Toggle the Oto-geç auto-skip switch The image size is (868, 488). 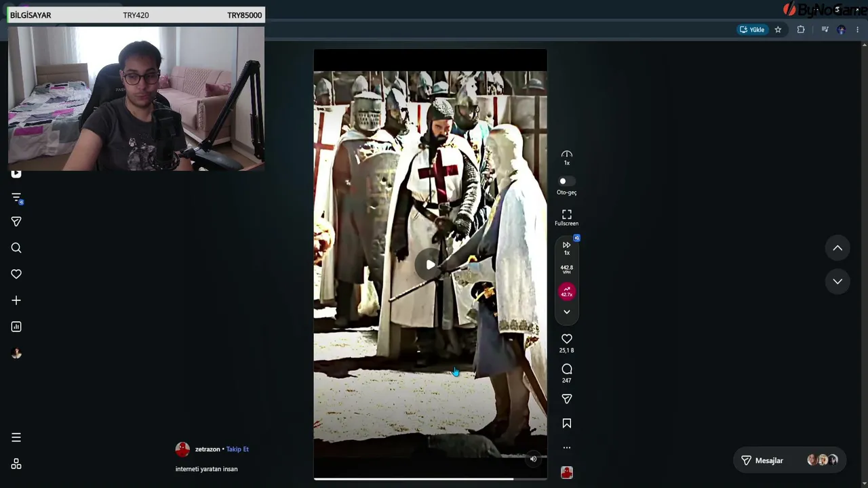coord(566,181)
